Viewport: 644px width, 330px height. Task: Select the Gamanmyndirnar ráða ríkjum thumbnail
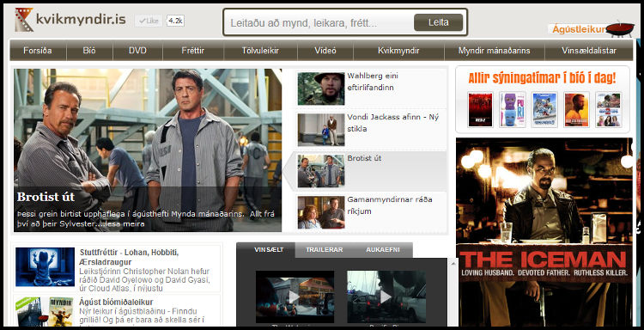click(x=321, y=212)
